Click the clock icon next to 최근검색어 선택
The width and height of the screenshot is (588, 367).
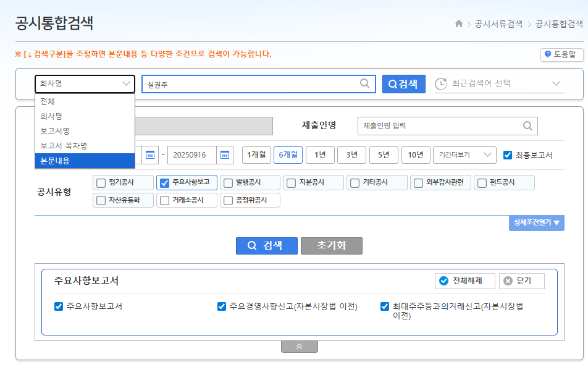(439, 83)
